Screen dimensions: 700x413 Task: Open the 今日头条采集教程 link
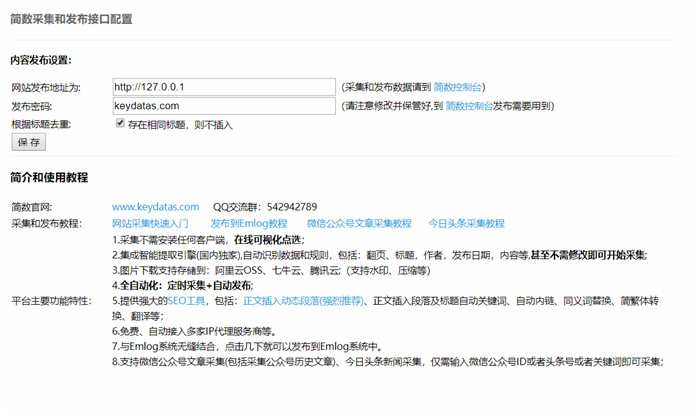(x=466, y=223)
